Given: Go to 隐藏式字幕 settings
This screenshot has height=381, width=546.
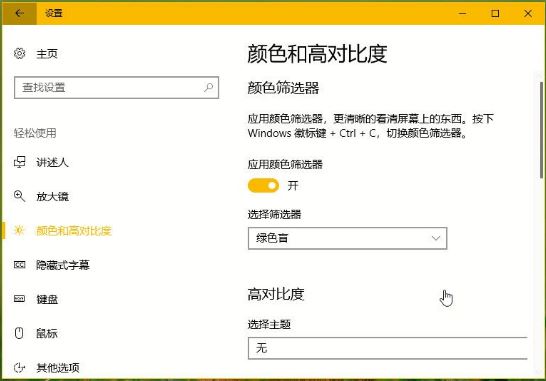Looking at the screenshot, I should pyautogui.click(x=63, y=265).
